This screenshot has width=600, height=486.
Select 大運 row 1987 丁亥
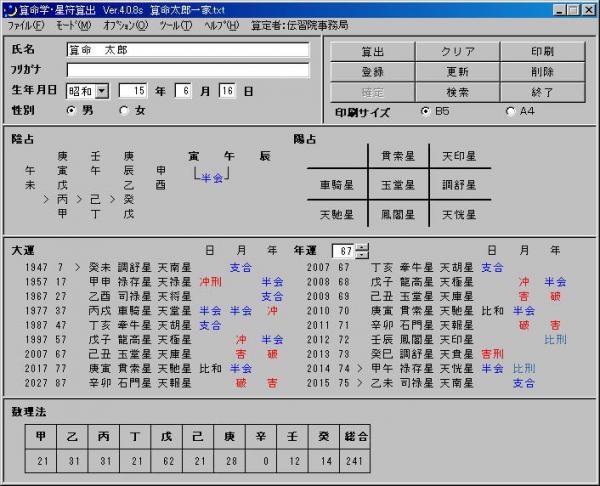[x=155, y=325]
